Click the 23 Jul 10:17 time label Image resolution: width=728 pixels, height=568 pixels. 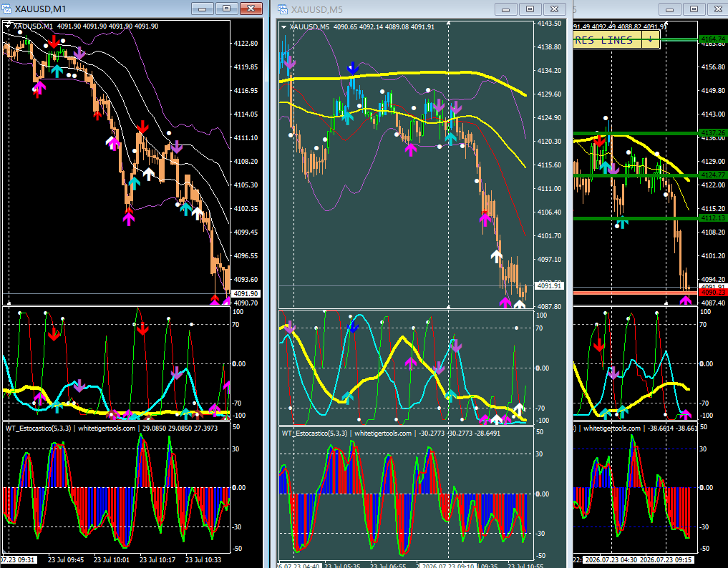[157, 559]
